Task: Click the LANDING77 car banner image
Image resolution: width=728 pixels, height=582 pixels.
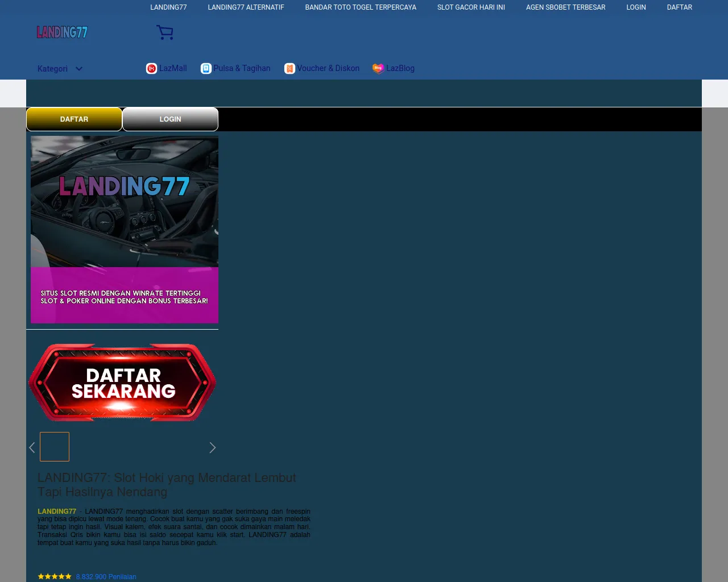Action: click(125, 230)
